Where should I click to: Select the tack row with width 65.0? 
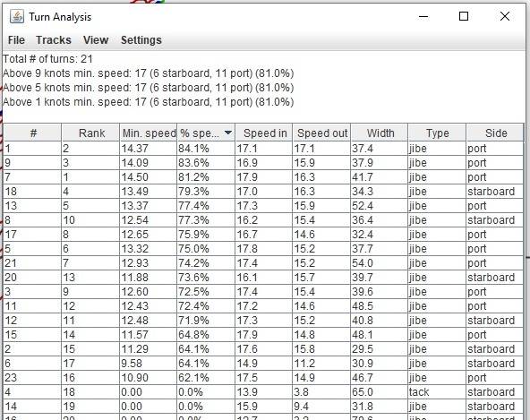pos(263,392)
